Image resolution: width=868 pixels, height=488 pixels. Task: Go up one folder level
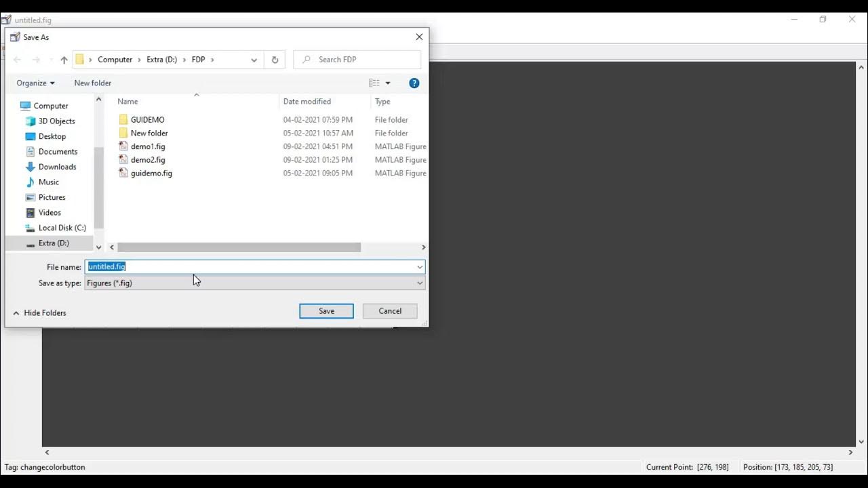(x=64, y=60)
